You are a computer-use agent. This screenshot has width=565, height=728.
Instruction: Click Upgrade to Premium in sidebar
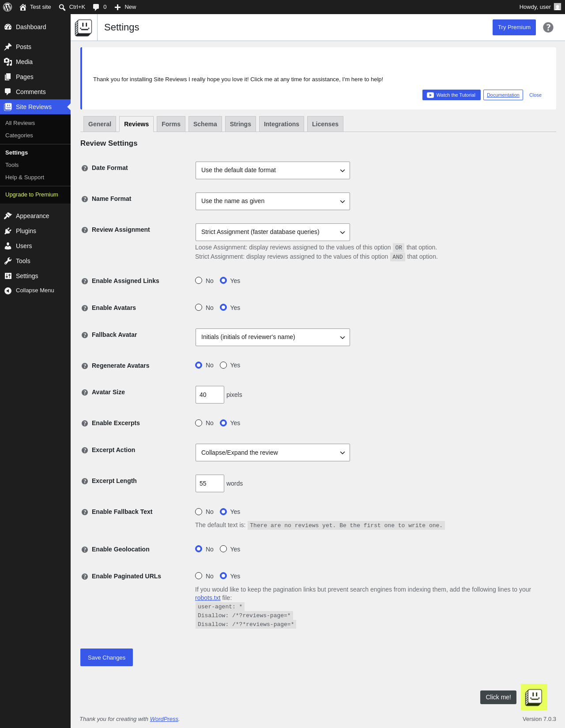32,195
